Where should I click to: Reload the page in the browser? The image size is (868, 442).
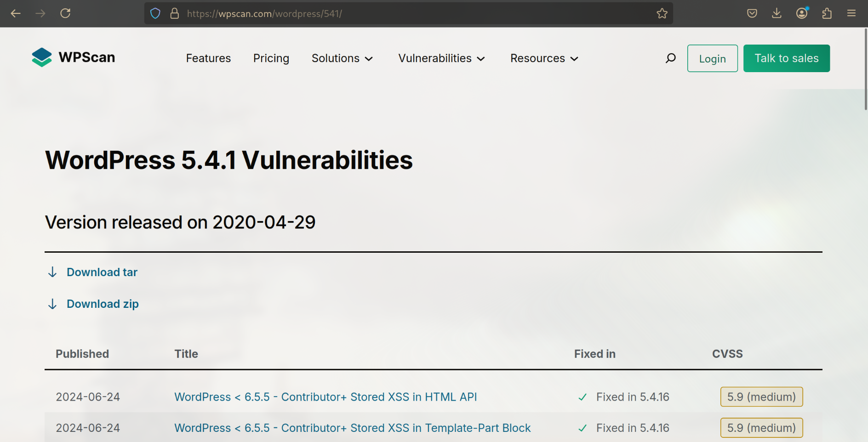65,13
